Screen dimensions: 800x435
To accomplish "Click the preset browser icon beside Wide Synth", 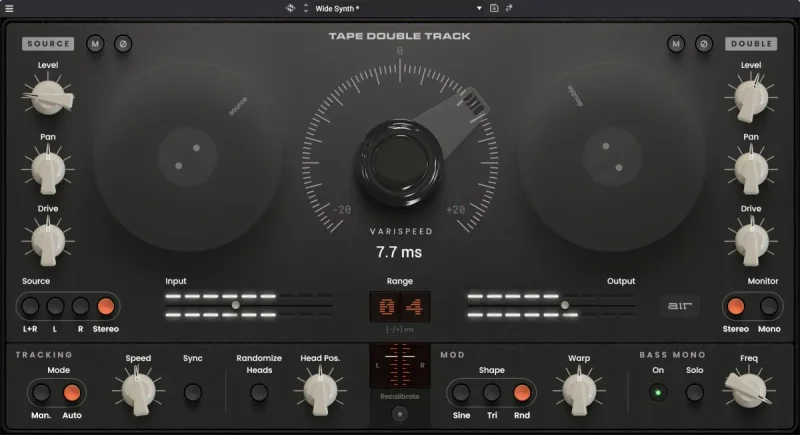I will tap(290, 8).
